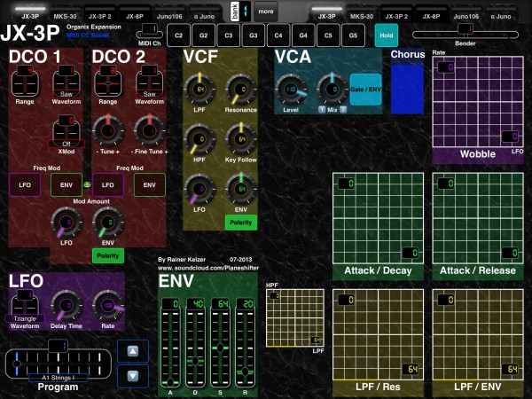Toggle DCO 1 Freq Mod ENV

tap(66, 185)
